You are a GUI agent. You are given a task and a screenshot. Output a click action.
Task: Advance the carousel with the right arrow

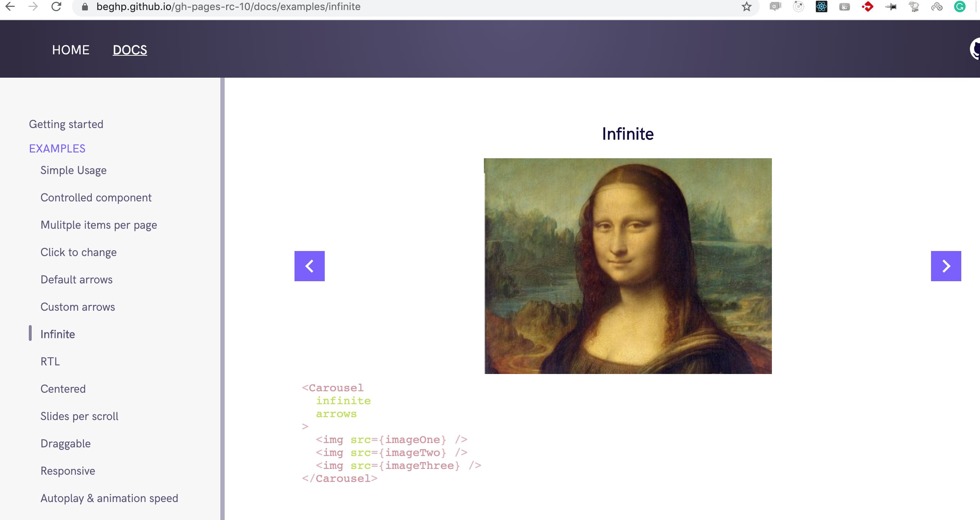(x=946, y=266)
